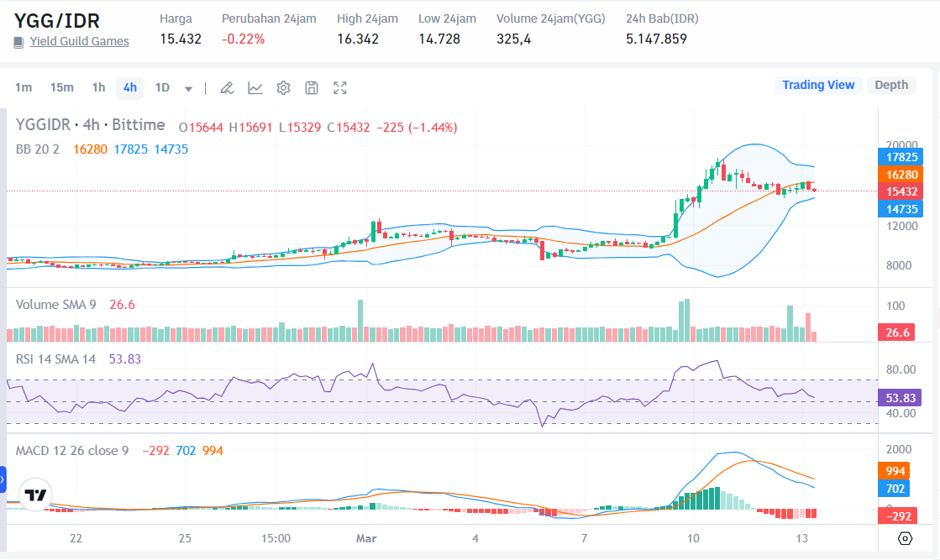
Task: Click the 702 MACD axis tag
Action: pyautogui.click(x=895, y=489)
